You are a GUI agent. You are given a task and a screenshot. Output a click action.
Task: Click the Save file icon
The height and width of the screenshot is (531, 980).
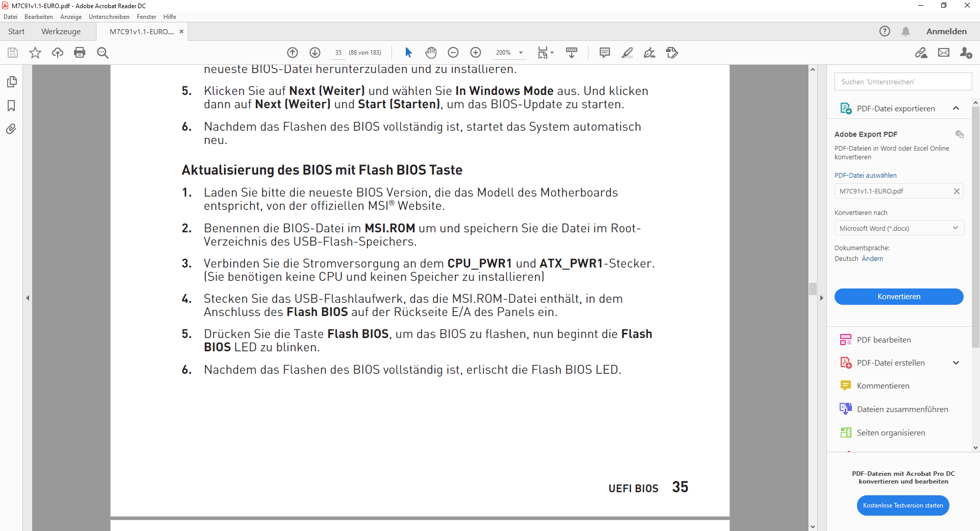13,53
